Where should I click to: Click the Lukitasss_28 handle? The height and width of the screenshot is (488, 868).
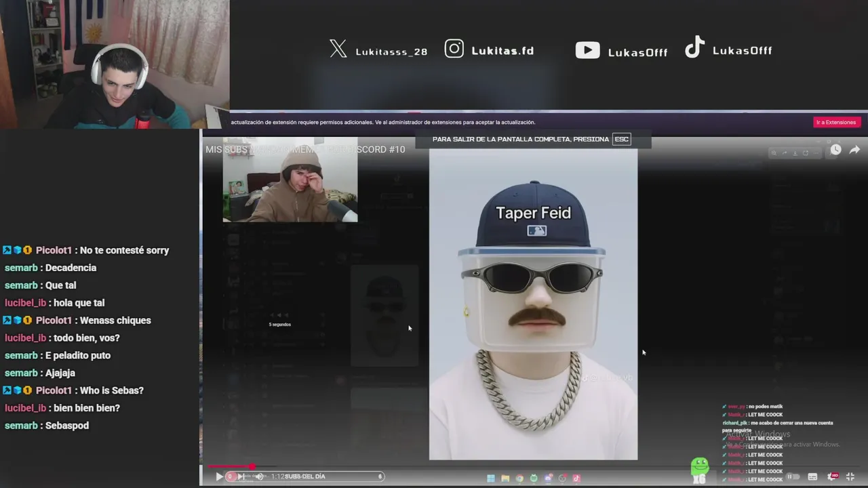click(x=391, y=52)
